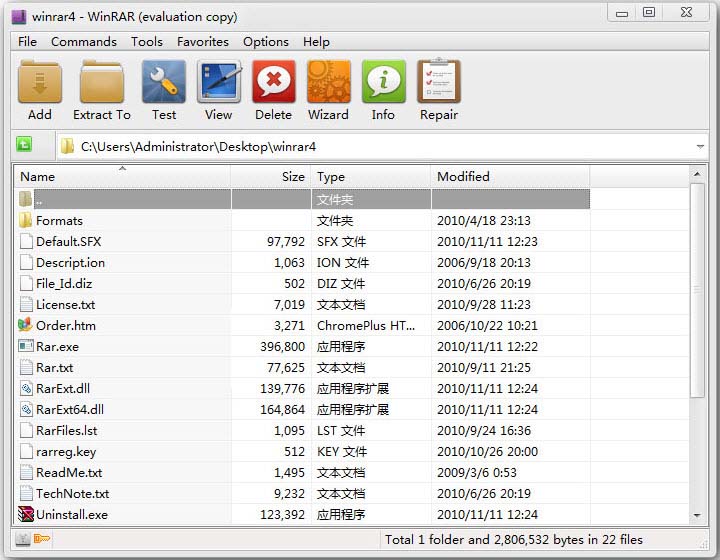
Task: Open the Favorites menu
Action: pyautogui.click(x=203, y=42)
